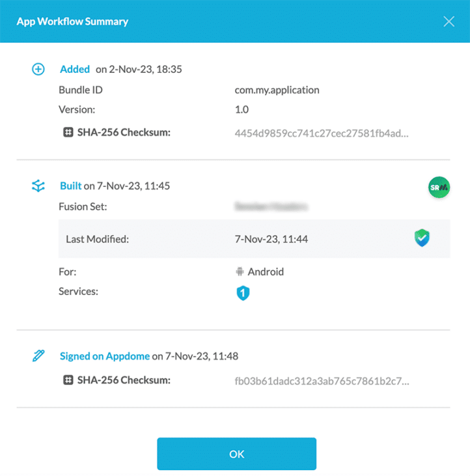Click the blue Services shield badge
470x476 pixels.
point(243,293)
